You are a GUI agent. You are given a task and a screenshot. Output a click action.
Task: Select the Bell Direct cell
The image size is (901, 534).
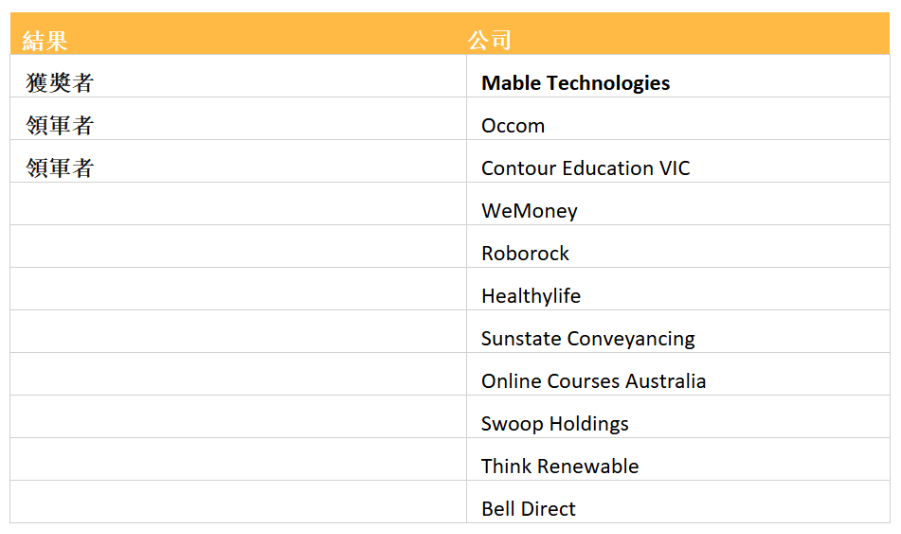coord(528,509)
